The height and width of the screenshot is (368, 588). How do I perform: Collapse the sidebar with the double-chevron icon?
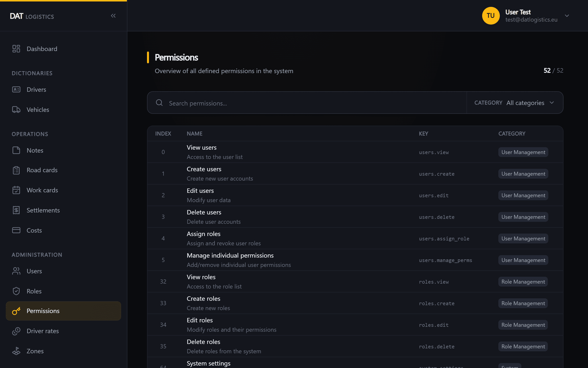click(x=113, y=16)
